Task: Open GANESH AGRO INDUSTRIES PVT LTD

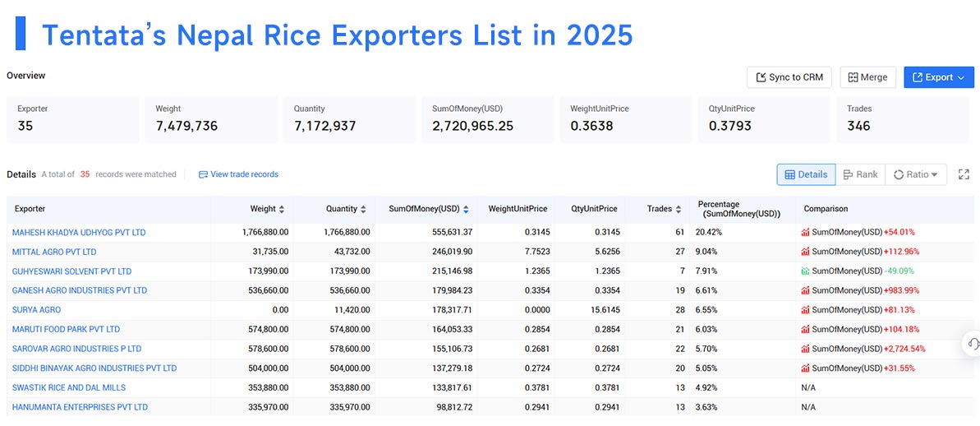Action: point(80,291)
